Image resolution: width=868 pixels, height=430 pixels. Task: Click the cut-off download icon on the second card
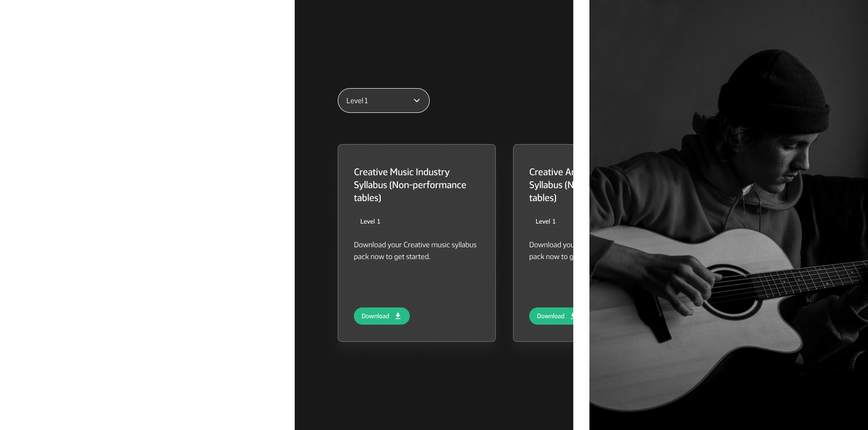pyautogui.click(x=572, y=316)
